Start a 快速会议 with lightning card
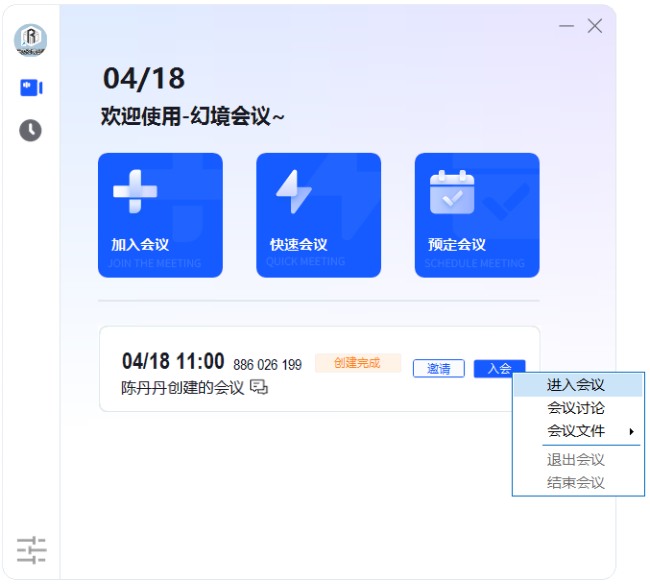The width and height of the screenshot is (650, 584). coord(318,215)
